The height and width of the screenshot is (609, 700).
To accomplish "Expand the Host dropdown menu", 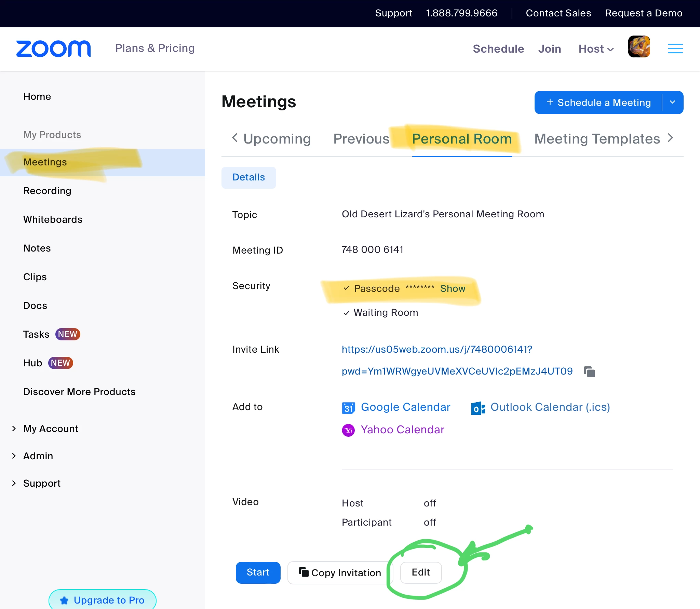I will pos(596,49).
